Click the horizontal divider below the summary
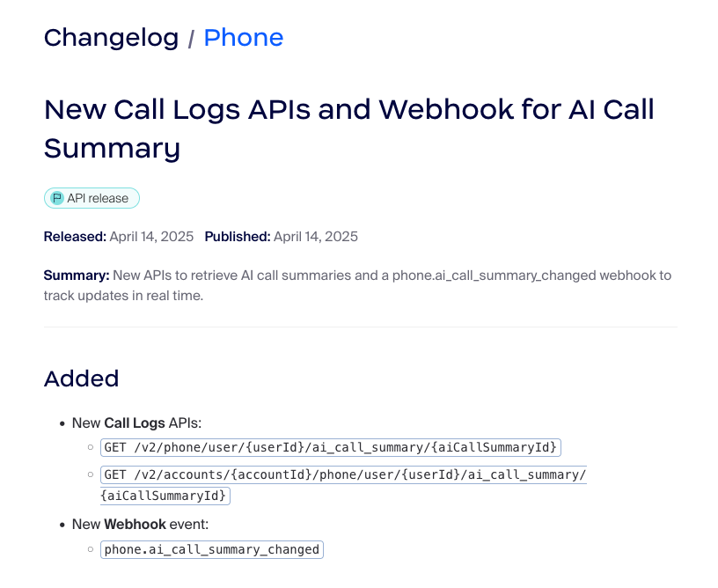 tap(361, 327)
